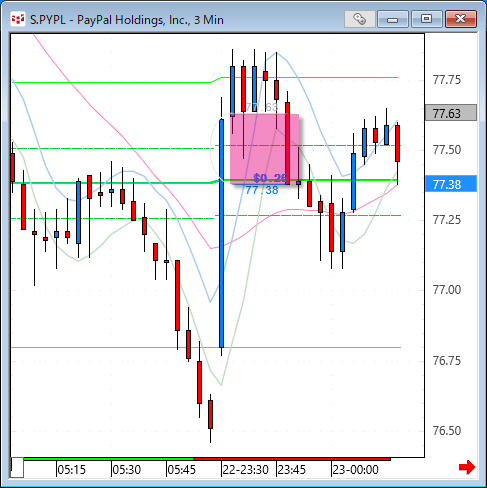This screenshot has width=487, height=488.
Task: Click the 76.75 price axis label
Action: tap(447, 361)
